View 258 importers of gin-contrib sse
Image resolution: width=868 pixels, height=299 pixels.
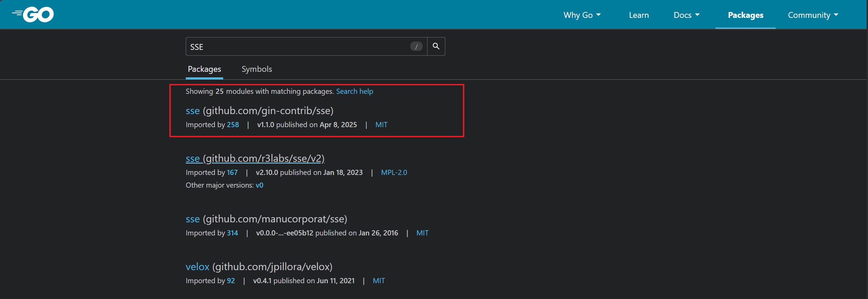[233, 125]
